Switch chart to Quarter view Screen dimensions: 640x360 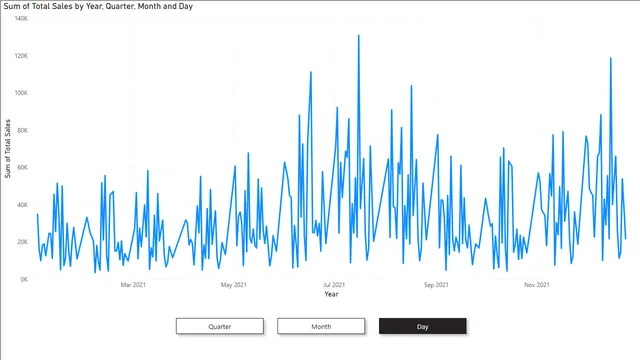click(220, 326)
